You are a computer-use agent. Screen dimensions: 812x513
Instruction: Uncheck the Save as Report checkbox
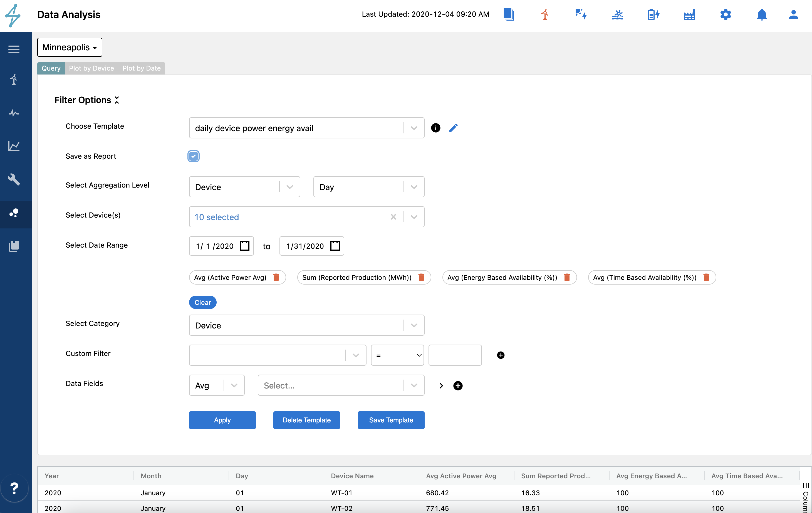194,156
